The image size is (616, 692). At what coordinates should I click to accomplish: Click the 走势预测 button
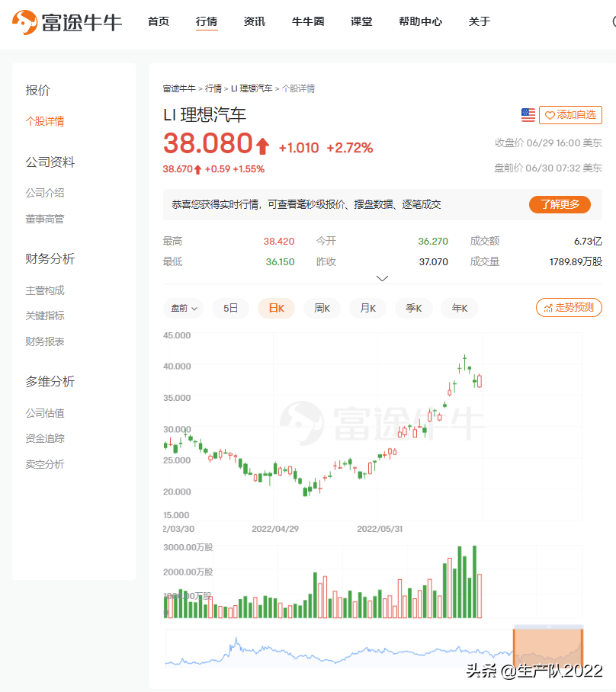569,308
